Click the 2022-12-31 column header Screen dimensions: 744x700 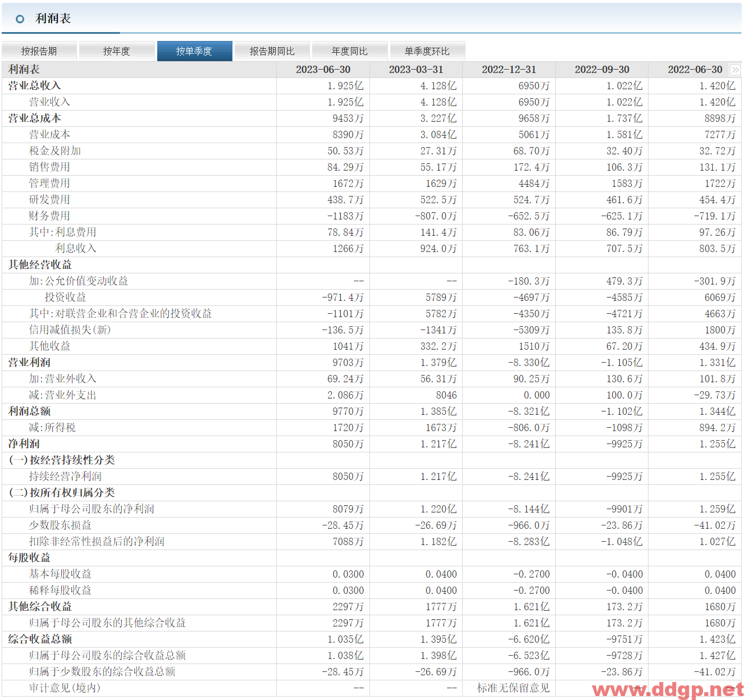pos(509,70)
